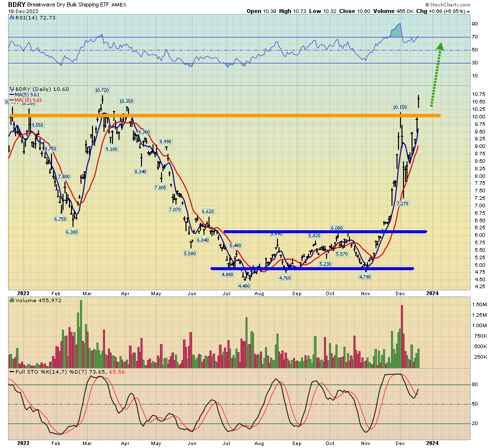Click the 8.750 price label
The height and width of the screenshot is (448, 495).
[50, 149]
